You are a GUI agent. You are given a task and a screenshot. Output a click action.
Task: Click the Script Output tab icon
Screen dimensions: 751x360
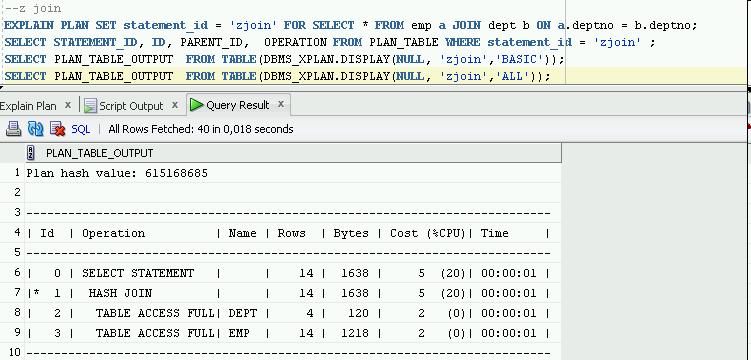[90, 106]
